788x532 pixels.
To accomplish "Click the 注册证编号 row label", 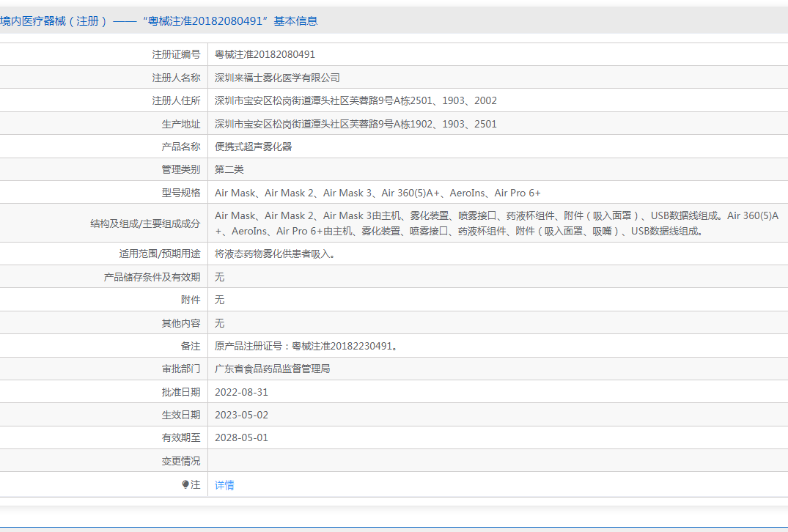I will point(176,54).
